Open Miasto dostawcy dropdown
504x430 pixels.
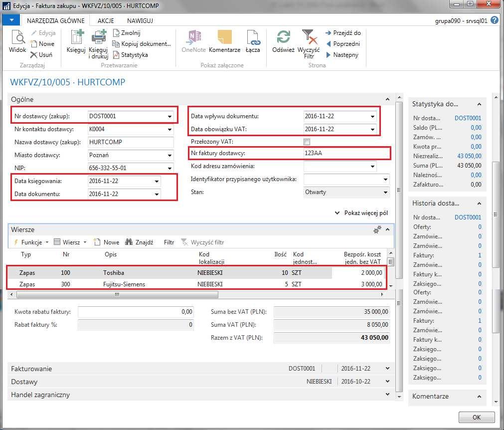click(x=169, y=155)
